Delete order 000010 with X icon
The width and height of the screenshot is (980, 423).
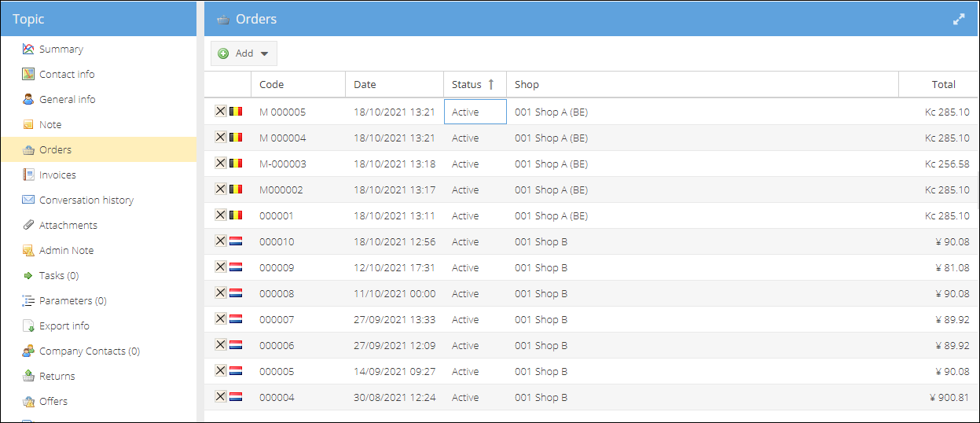tap(220, 241)
